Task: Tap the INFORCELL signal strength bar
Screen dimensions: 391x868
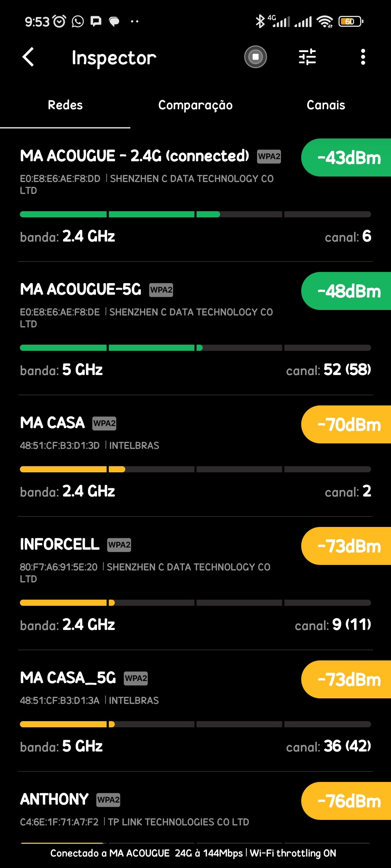Action: coord(195,603)
